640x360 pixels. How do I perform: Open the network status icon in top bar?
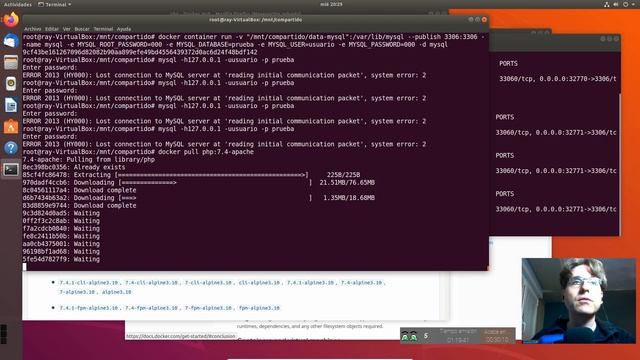pos(607,4)
